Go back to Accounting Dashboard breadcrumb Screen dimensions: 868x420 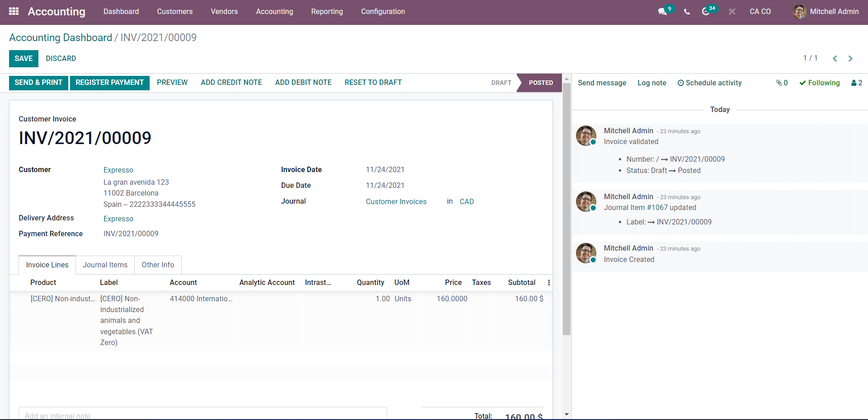(61, 38)
